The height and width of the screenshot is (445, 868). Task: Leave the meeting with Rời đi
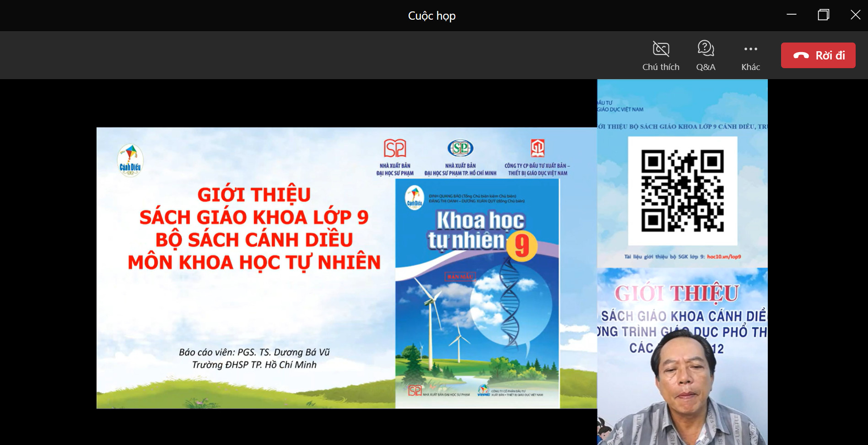[818, 55]
